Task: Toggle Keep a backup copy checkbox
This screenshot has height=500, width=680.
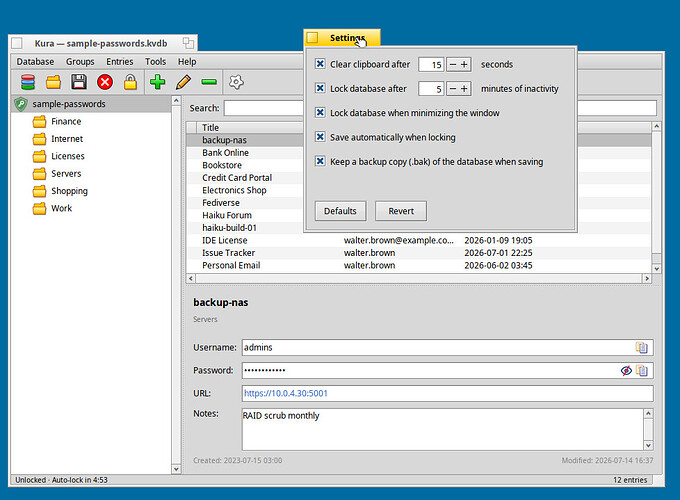Action: (320, 161)
